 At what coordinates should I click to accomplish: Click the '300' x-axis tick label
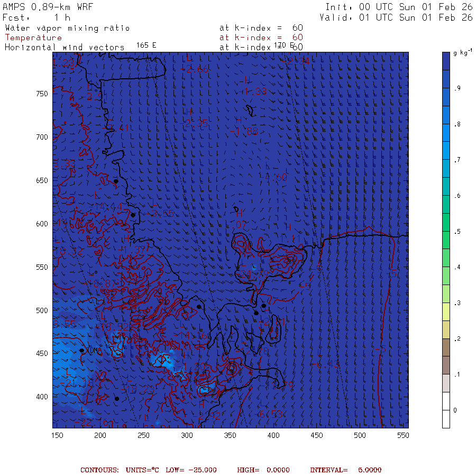point(187,436)
